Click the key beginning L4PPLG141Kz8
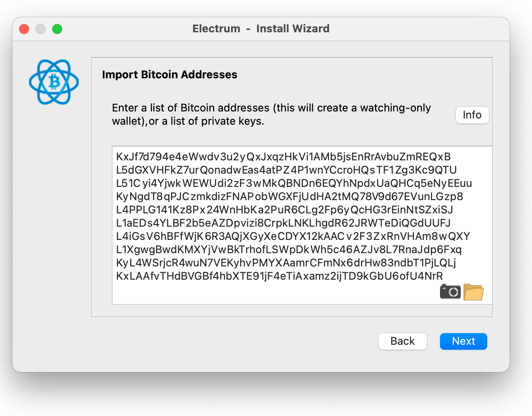The height and width of the screenshot is (416, 532). tap(285, 210)
